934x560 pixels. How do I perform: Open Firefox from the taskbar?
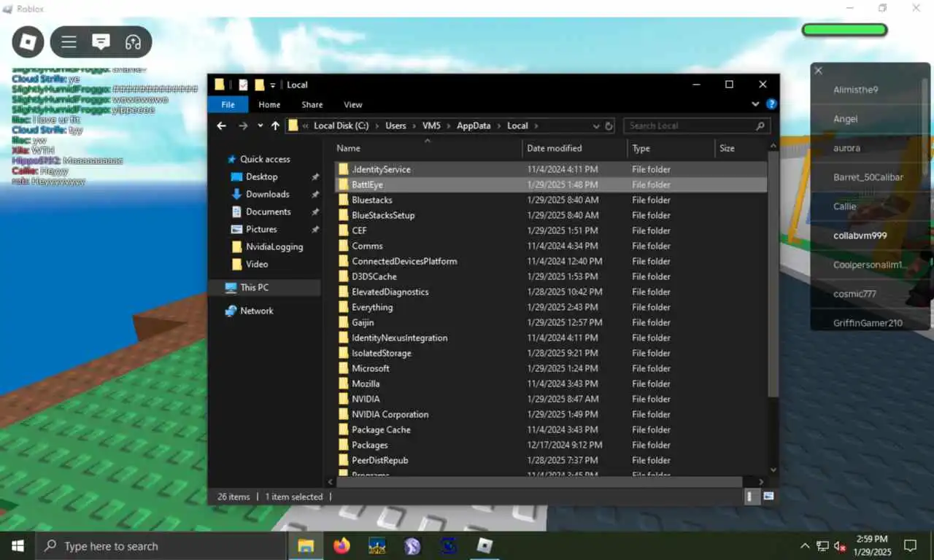341,545
